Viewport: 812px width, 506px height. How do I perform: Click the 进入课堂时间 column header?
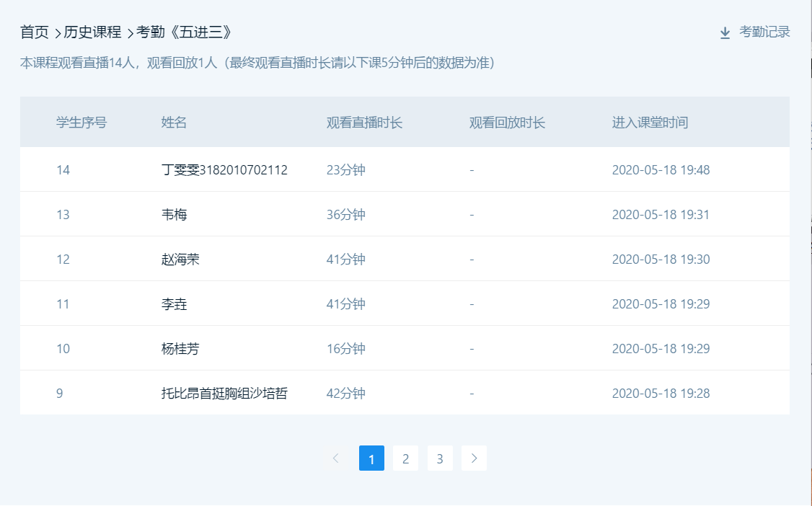(x=650, y=123)
